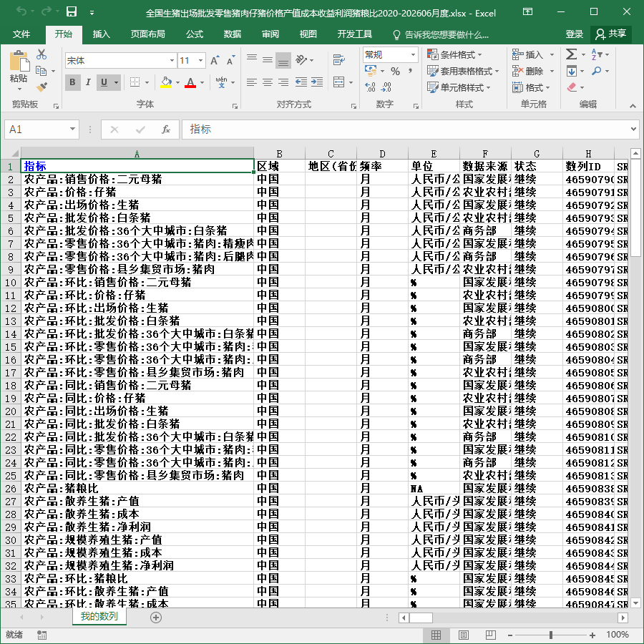Click the Insert Function fx icon
Viewport: 644px width, 644px height.
pos(165,130)
